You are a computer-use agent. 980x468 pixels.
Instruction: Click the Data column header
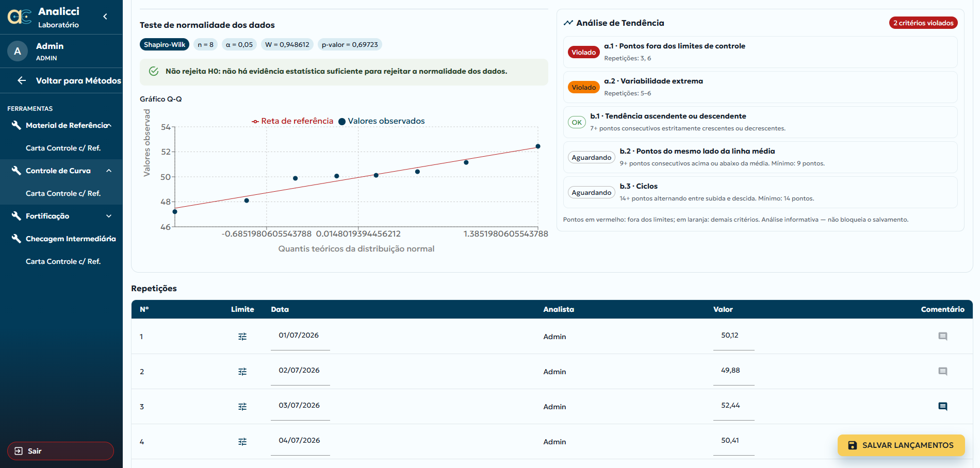tap(280, 309)
